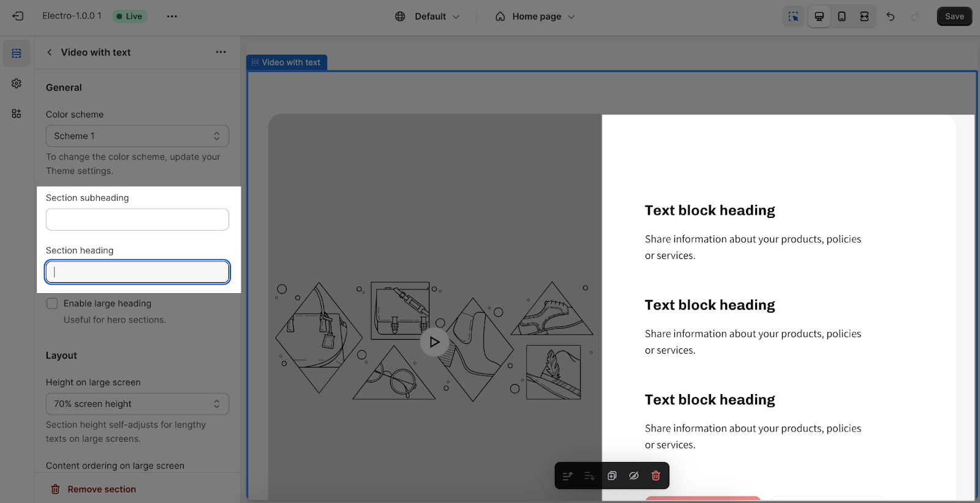
Task: Open Height on large screen dropdown
Action: point(137,404)
